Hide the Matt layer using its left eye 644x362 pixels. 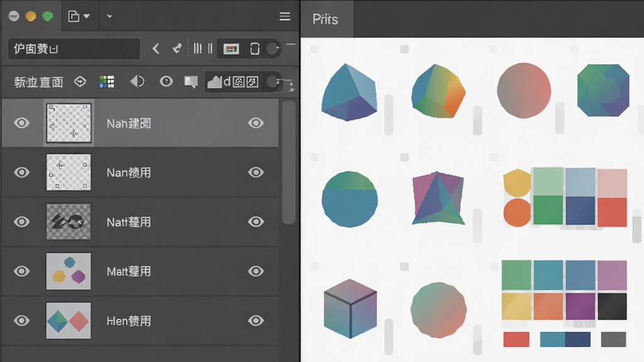click(22, 271)
